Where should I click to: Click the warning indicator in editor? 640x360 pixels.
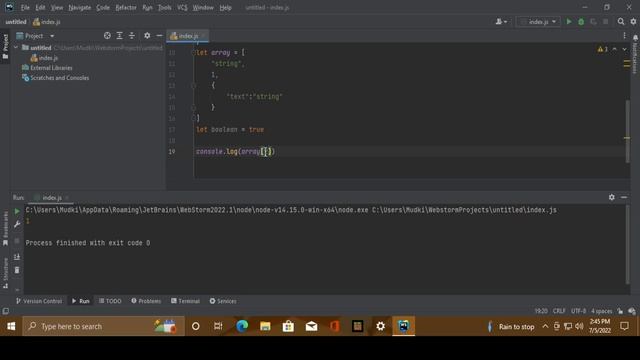click(x=602, y=49)
